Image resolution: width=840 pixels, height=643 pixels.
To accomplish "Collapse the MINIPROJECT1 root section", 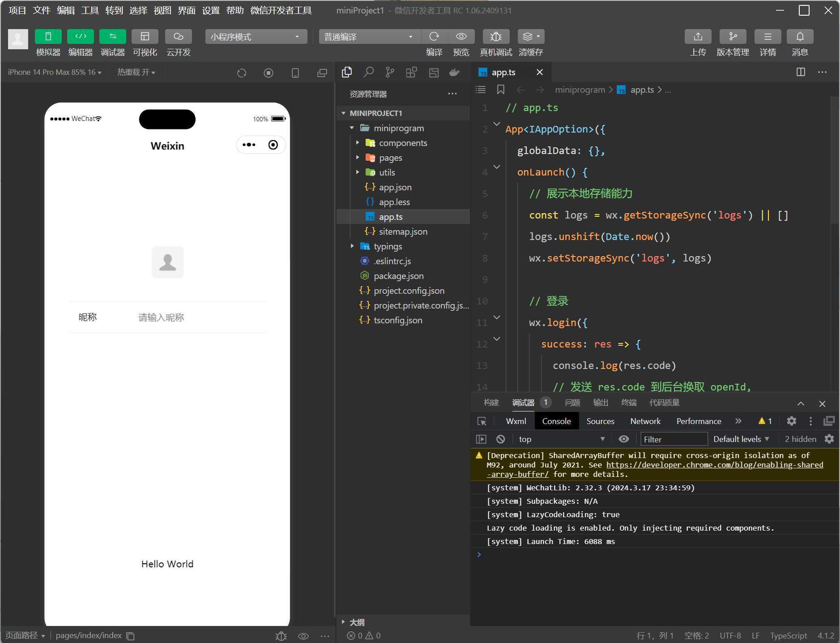I will click(403, 113).
